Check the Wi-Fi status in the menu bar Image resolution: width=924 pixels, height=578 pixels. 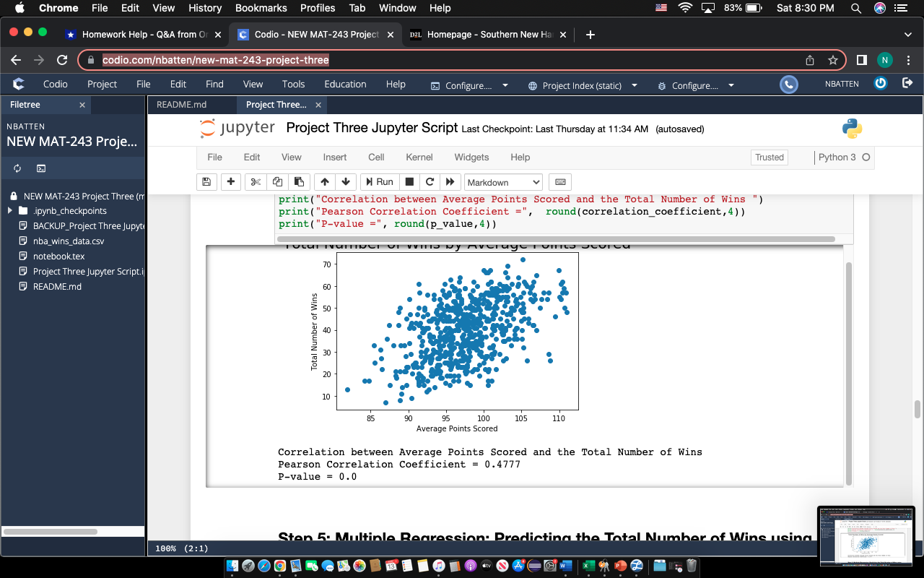click(684, 8)
